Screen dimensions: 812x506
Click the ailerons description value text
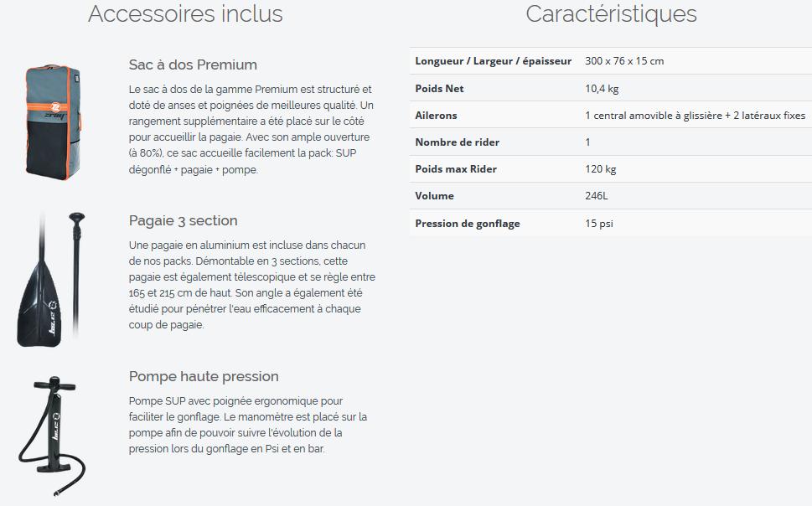coord(695,116)
